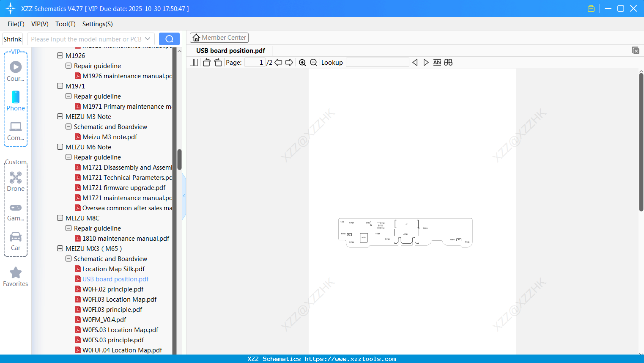Screen dimensions: 644x363
Task: Open the File(F) menu
Action: 16,24
